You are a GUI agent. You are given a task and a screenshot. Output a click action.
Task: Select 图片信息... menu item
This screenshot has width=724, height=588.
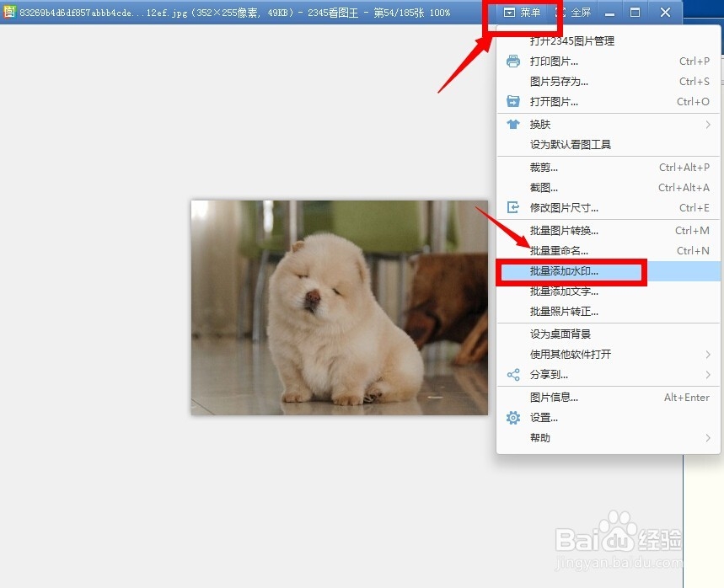click(x=608, y=398)
